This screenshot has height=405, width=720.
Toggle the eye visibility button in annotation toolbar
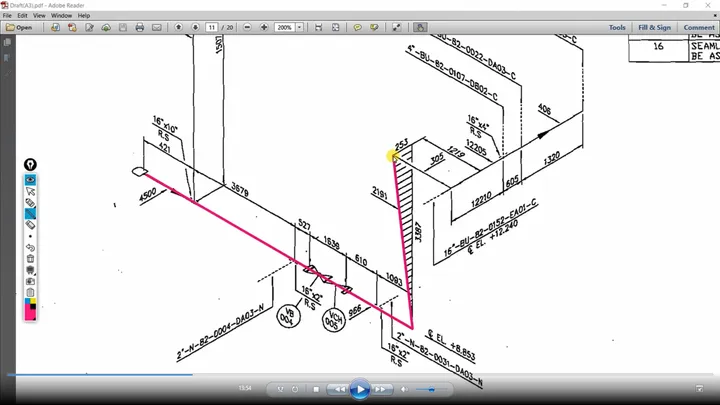(30, 180)
